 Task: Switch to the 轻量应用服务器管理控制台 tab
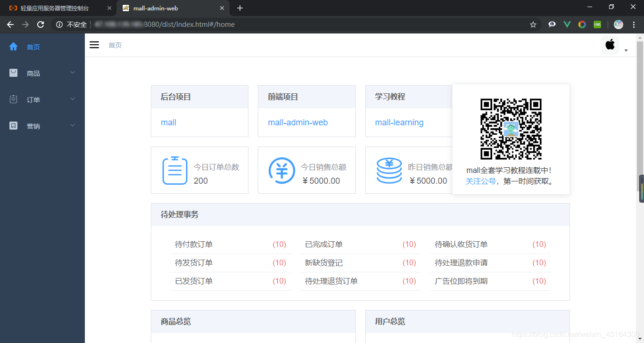(x=58, y=8)
